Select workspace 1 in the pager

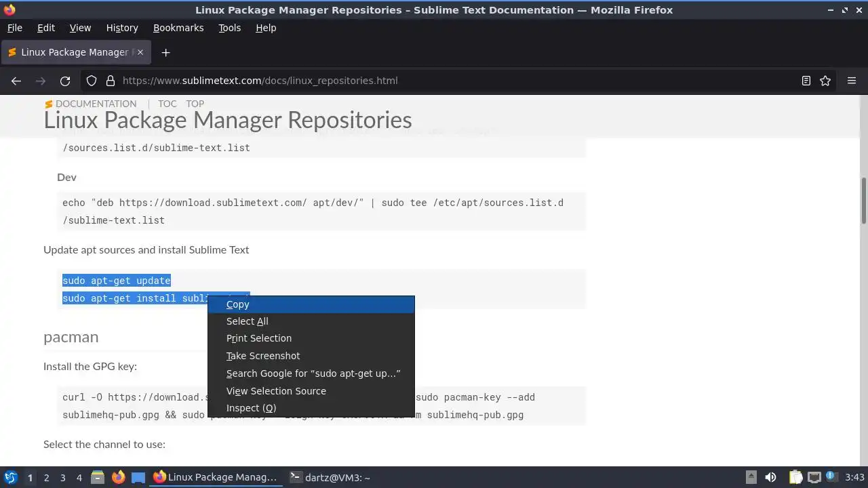coord(30,477)
